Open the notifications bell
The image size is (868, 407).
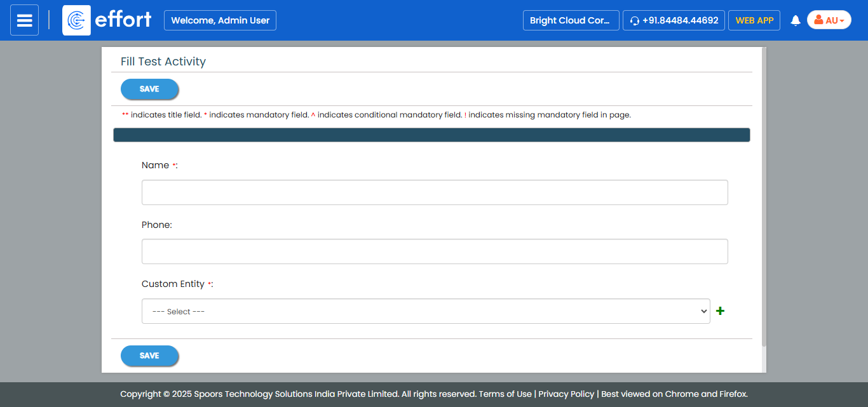pos(795,20)
